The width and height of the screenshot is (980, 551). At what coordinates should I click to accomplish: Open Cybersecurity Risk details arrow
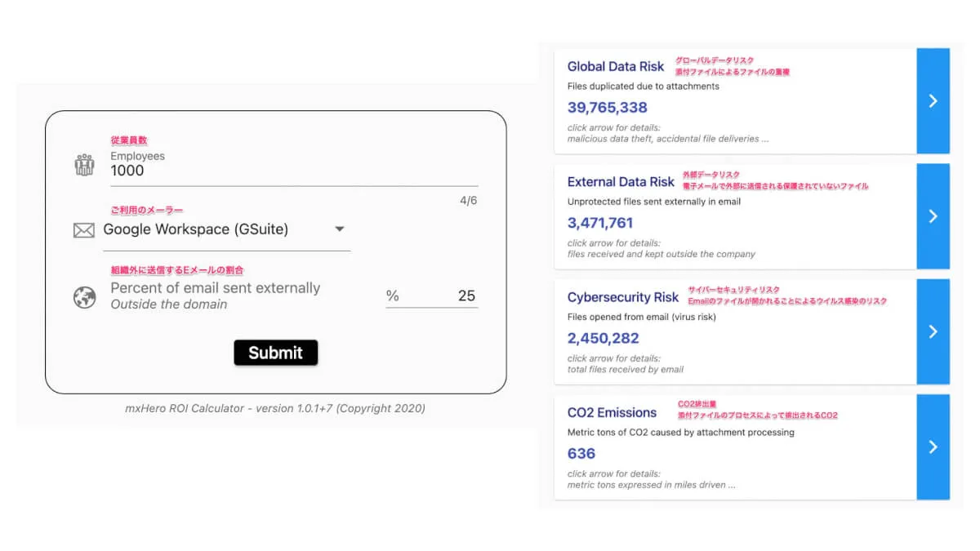click(x=933, y=331)
